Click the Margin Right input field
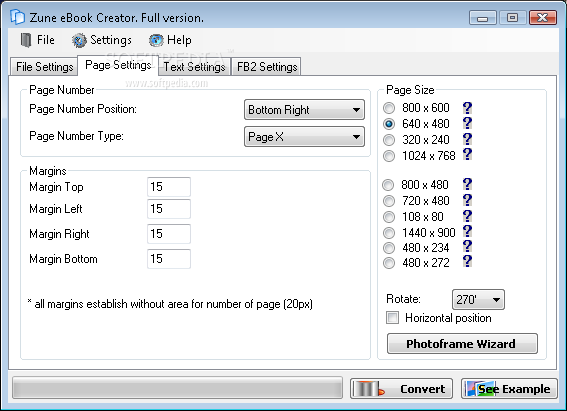567x411 pixels. coord(169,234)
